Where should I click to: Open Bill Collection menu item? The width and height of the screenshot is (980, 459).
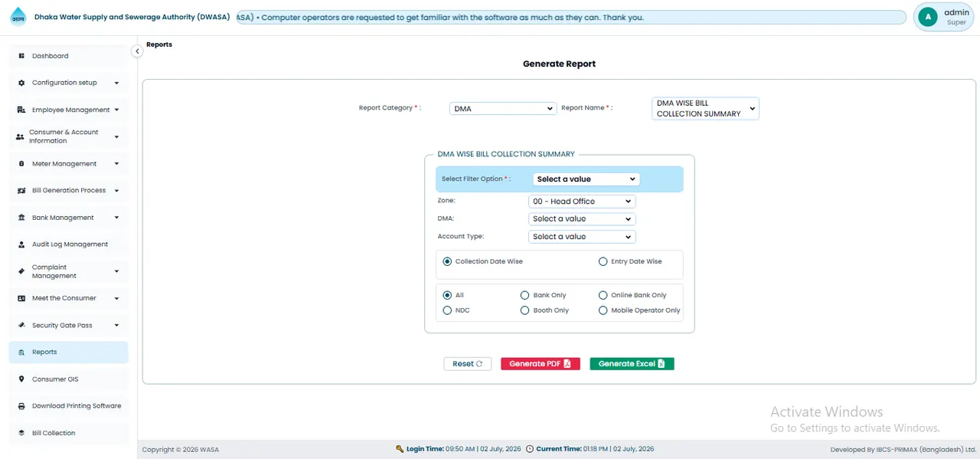coord(68,433)
